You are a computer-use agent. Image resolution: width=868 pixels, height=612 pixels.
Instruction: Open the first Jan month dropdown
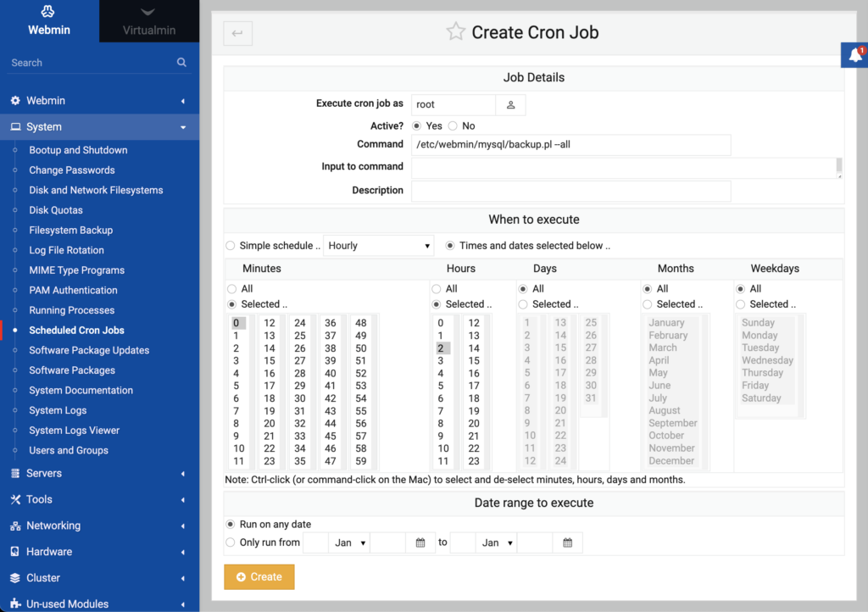coord(351,542)
